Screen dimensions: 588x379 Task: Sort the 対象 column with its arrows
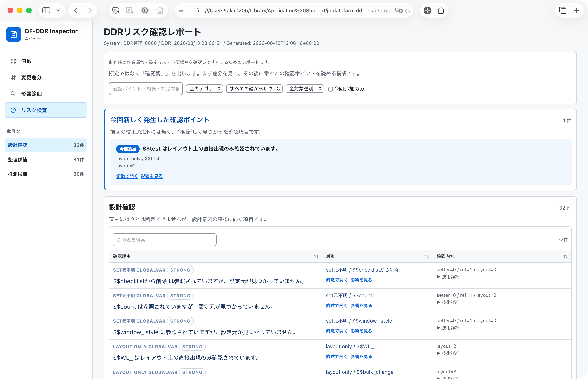[427, 256]
